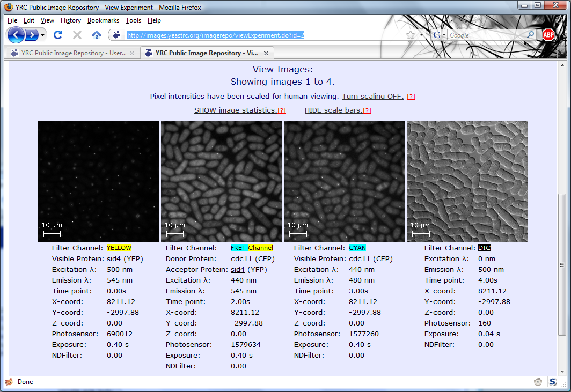This screenshot has height=392, width=571.
Task: Open the Bookmarks menu
Action: 103,20
